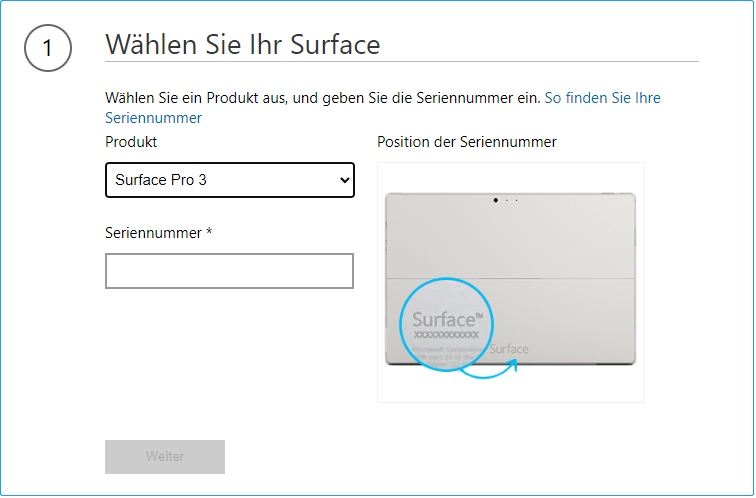
Task: Click the large Surface logo inside magnifier
Action: pos(447,319)
